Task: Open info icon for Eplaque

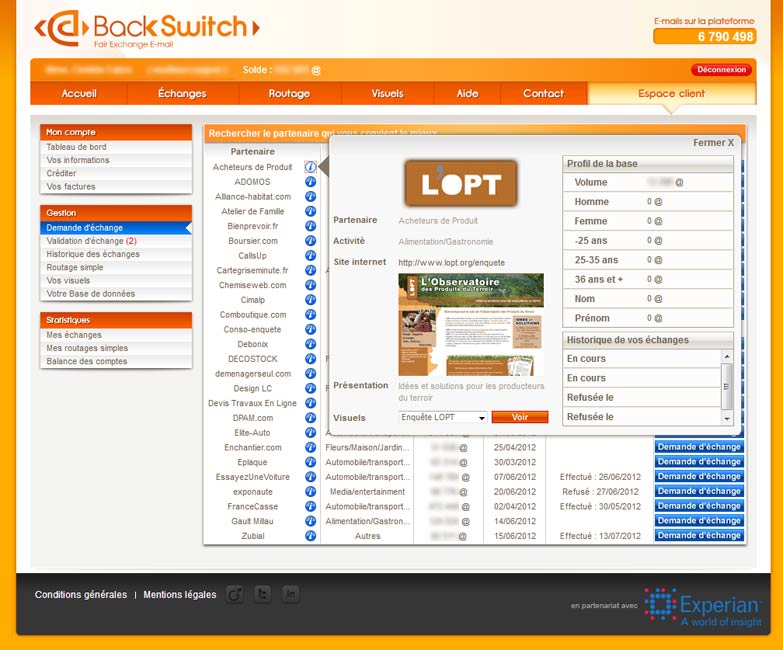Action: pos(310,461)
